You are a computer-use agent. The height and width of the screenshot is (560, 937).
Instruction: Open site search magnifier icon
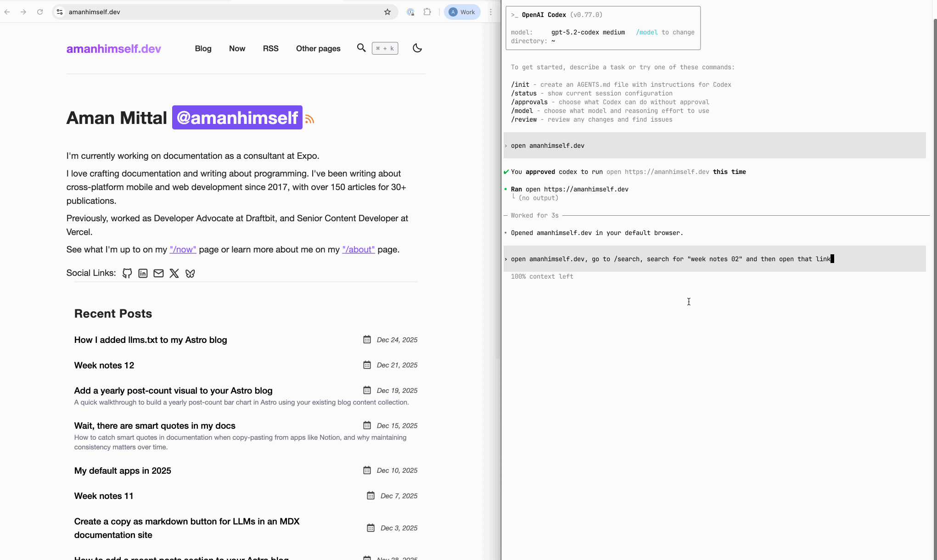click(x=361, y=48)
